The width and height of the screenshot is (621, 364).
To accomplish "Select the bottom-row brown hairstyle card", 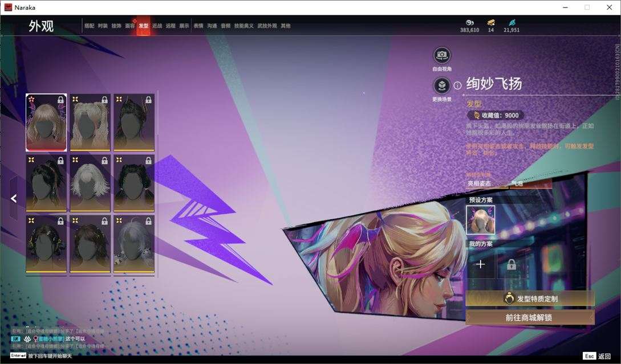I will click(90, 244).
